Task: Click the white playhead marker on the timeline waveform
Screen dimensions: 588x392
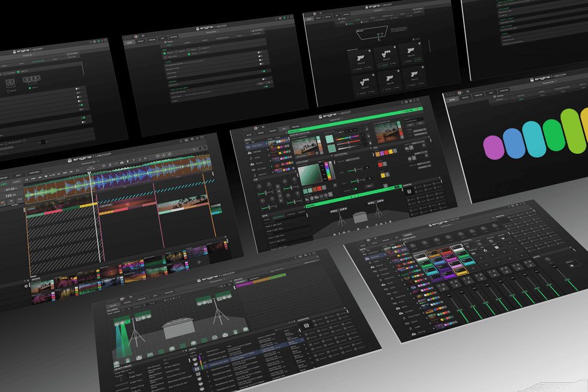Action: (x=89, y=173)
